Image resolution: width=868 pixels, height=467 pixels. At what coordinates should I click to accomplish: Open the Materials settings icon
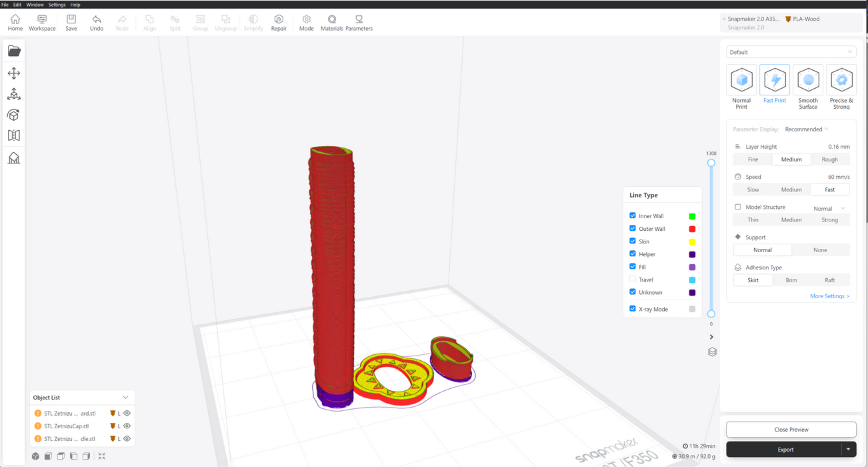point(332,23)
